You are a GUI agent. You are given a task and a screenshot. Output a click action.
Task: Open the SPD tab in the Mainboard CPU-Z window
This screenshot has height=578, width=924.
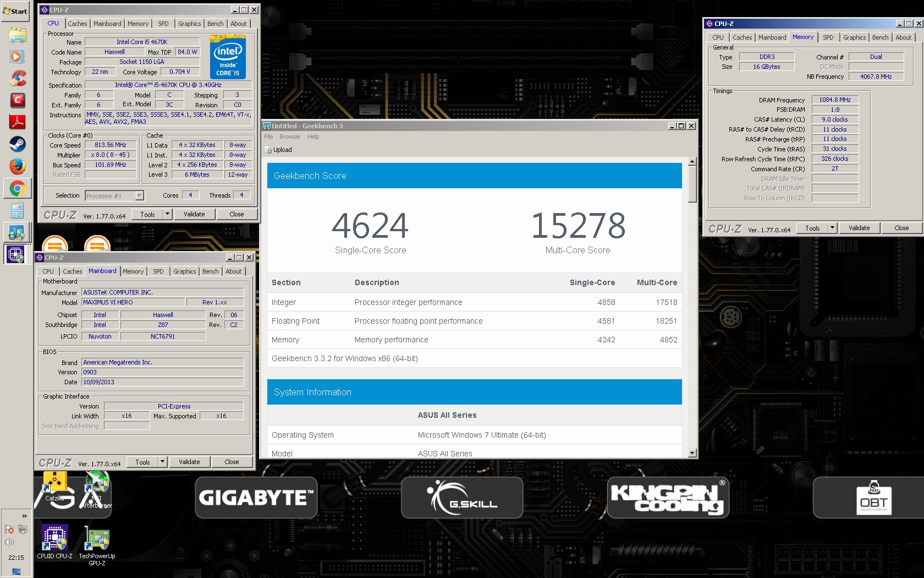[x=158, y=271]
